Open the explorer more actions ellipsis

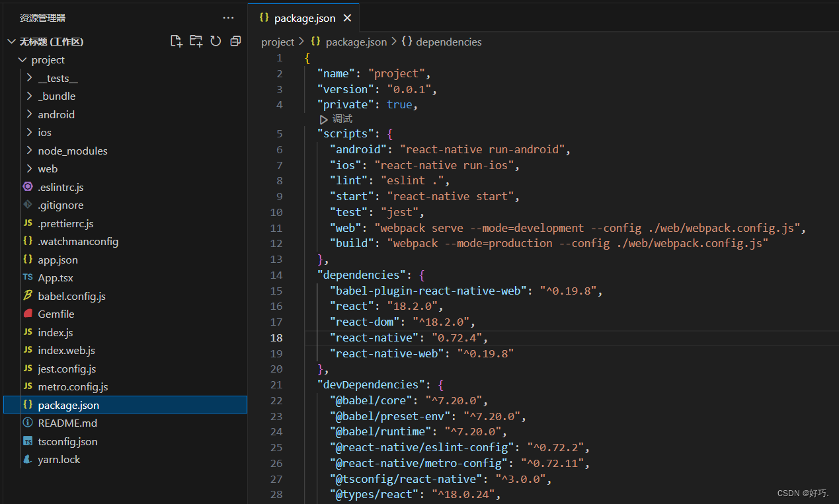pyautogui.click(x=229, y=18)
